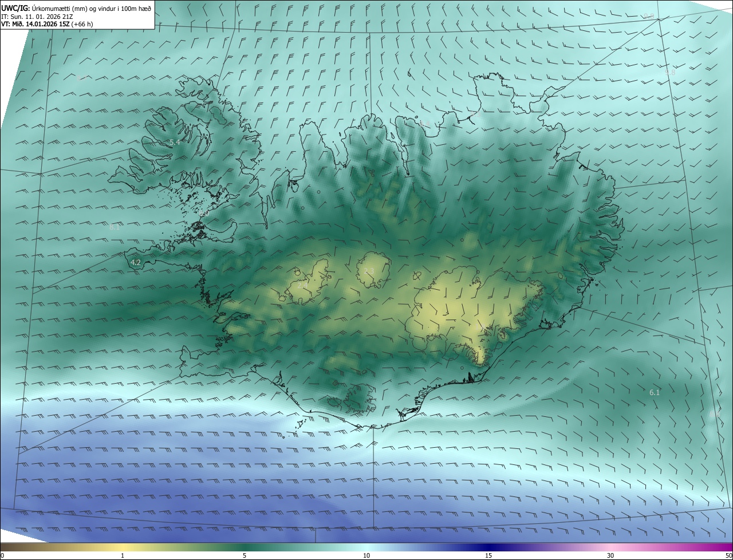Select the IT: Sun. 11. 01. 2026 21Z line
Screen dimensions: 733x560
(x=36, y=17)
